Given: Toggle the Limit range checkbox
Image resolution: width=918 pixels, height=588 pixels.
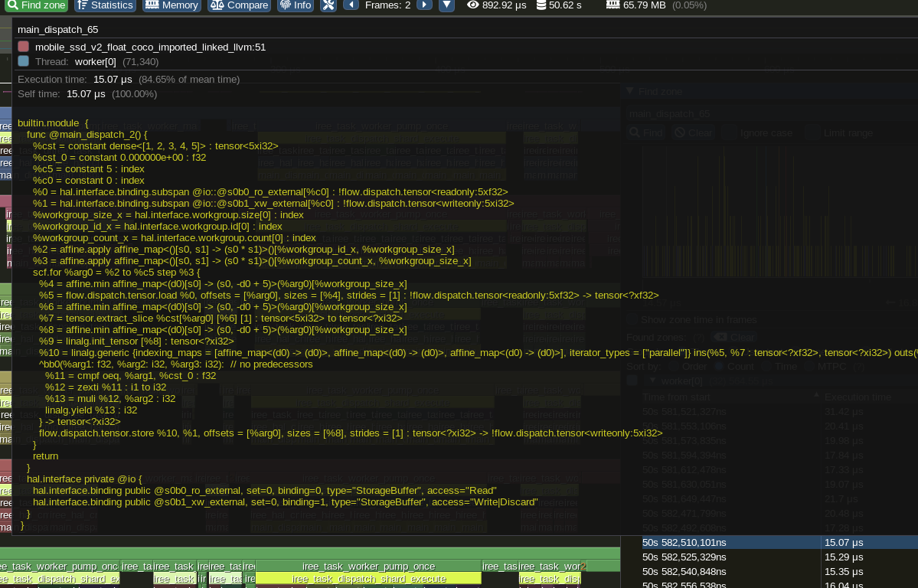Looking at the screenshot, I should [x=812, y=133].
